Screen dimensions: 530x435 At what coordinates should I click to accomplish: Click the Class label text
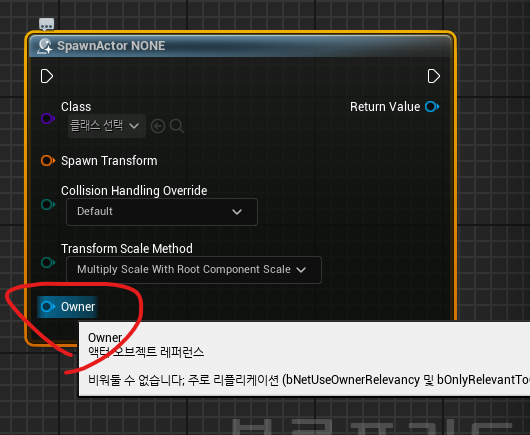pos(76,107)
